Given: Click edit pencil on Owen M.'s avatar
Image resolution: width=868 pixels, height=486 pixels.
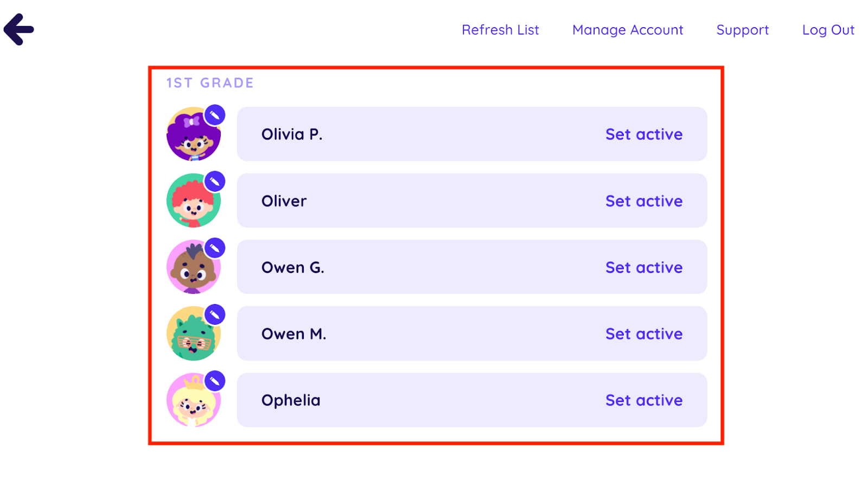Looking at the screenshot, I should (215, 314).
